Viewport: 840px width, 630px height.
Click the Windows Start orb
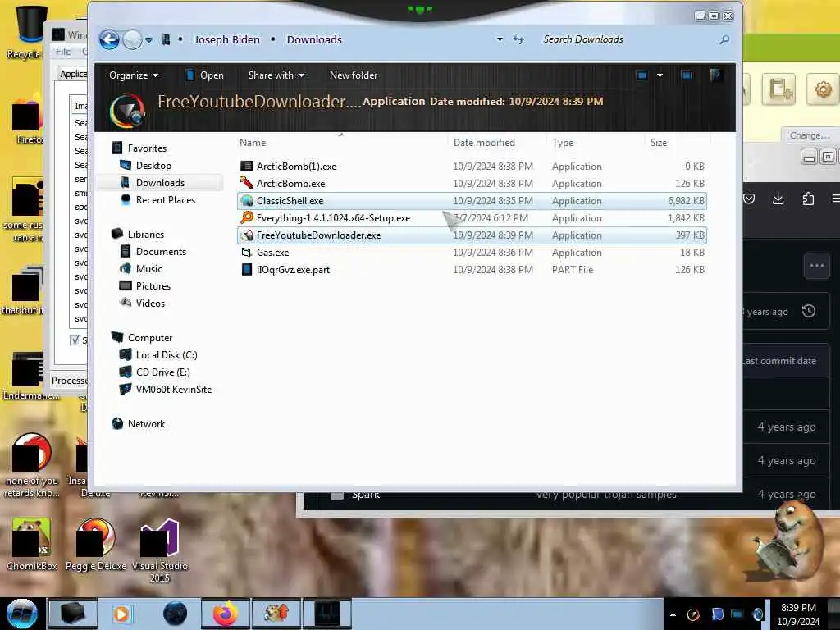tap(22, 614)
